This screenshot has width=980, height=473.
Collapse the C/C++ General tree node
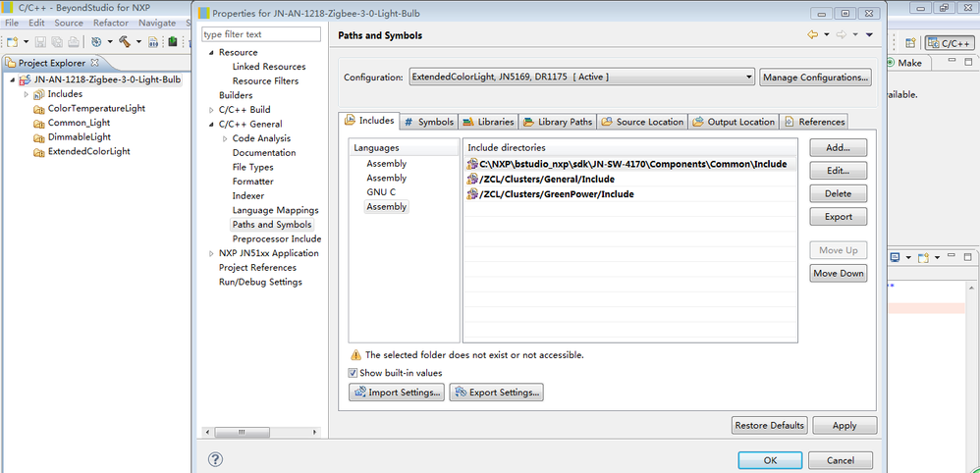[211, 124]
